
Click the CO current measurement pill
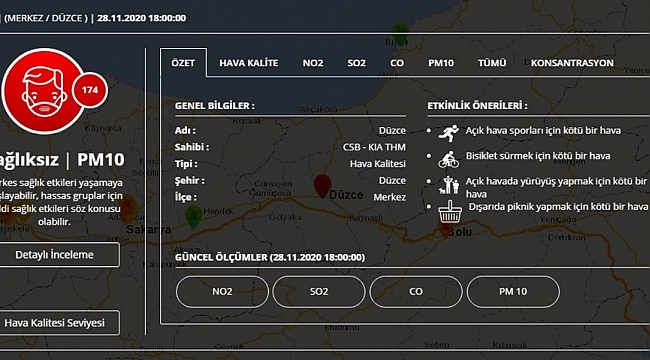[x=416, y=292]
